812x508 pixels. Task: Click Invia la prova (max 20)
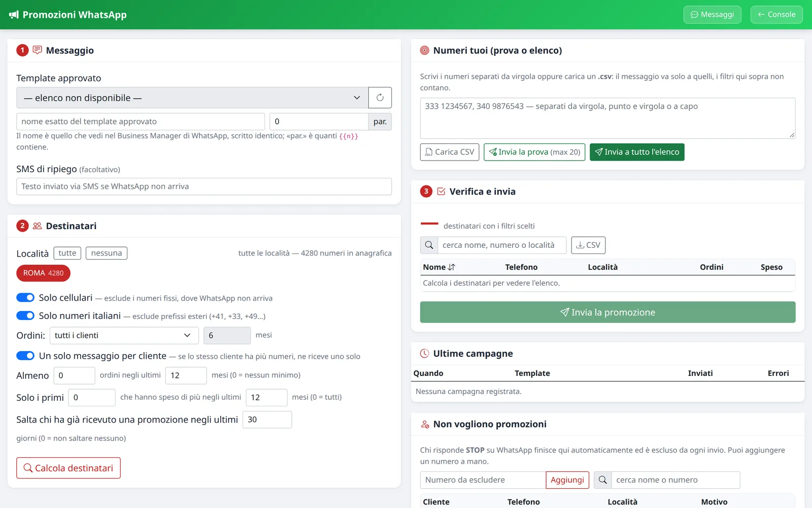coord(534,152)
